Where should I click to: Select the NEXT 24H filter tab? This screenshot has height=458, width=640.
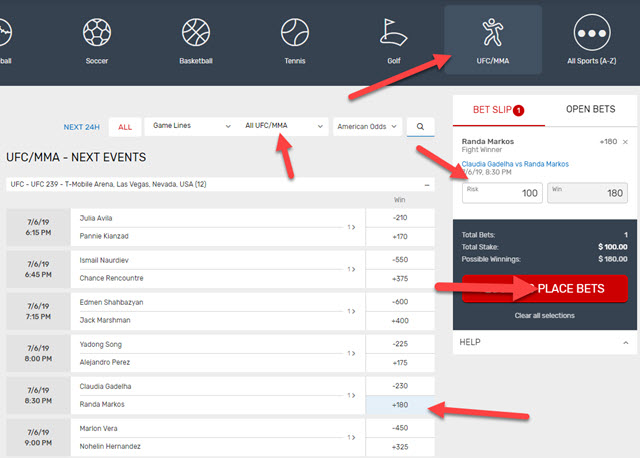(82, 127)
